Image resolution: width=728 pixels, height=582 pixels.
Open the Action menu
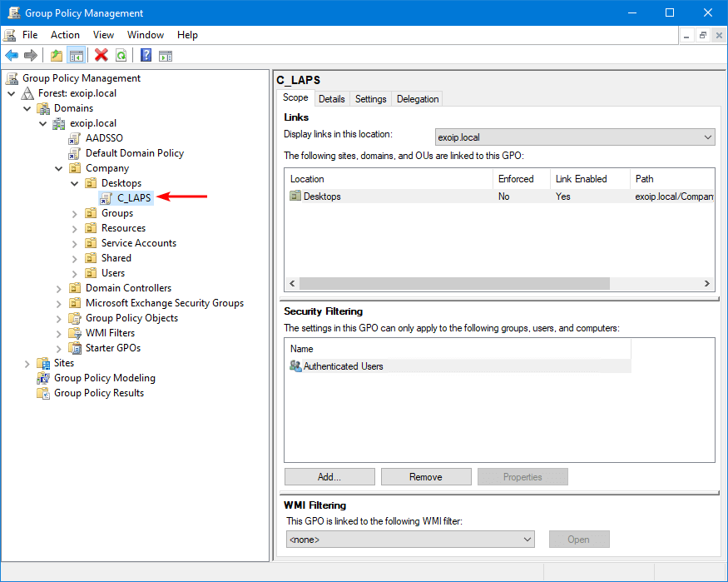65,35
